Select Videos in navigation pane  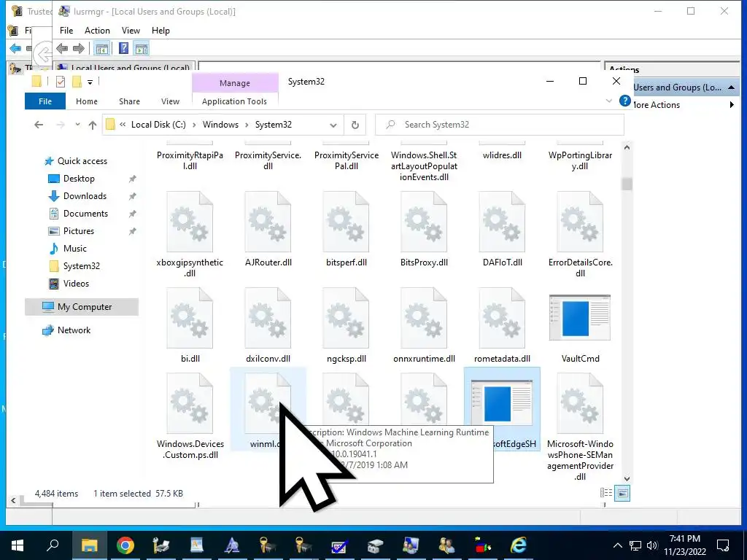pos(76,284)
